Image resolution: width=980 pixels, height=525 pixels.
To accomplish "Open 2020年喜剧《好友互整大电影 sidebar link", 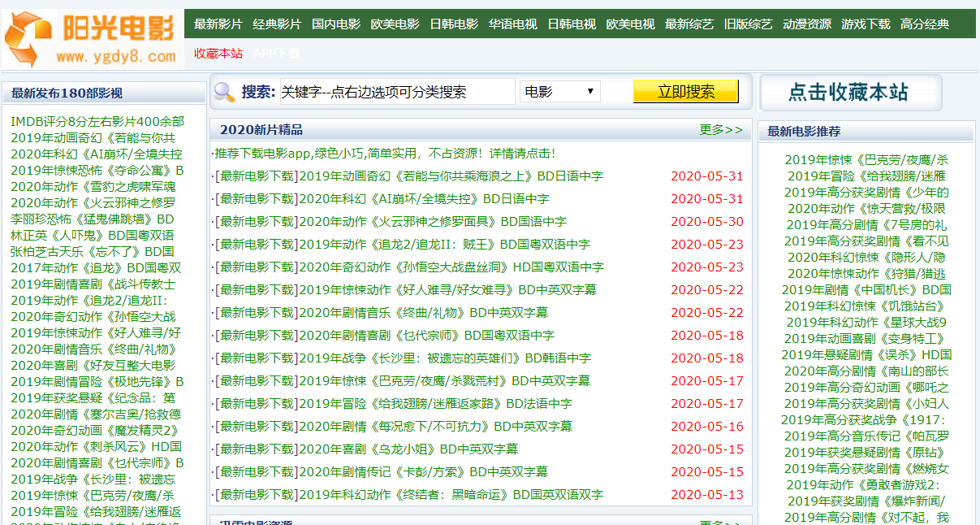I will [93, 365].
